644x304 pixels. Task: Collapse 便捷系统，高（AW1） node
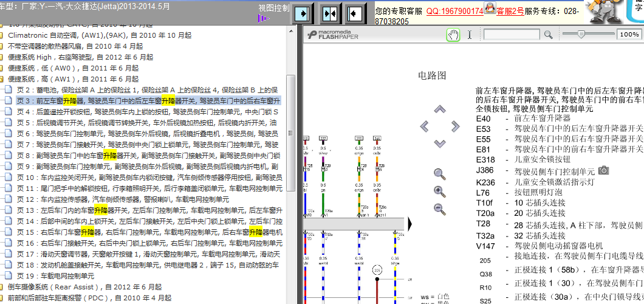click(x=74, y=79)
